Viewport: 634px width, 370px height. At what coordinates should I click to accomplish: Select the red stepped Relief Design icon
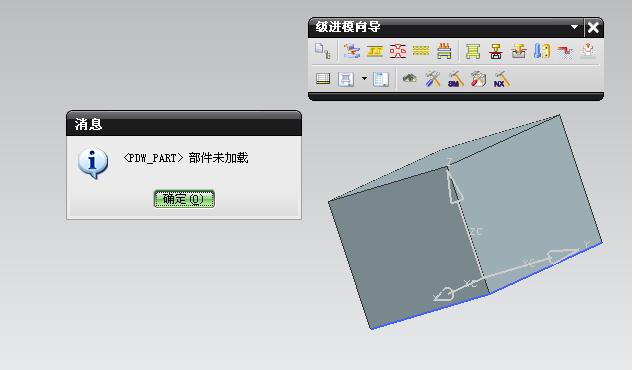pos(565,51)
